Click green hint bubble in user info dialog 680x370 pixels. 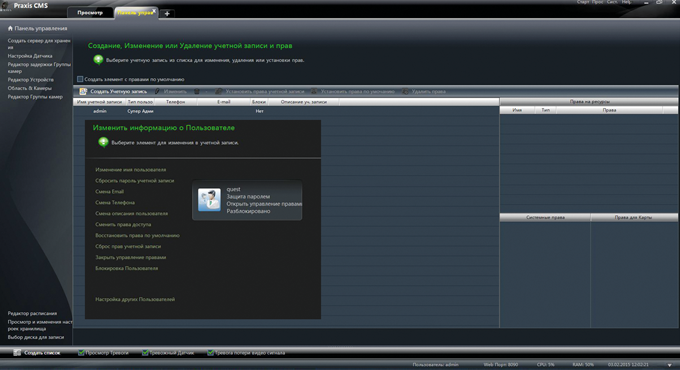pyautogui.click(x=103, y=142)
